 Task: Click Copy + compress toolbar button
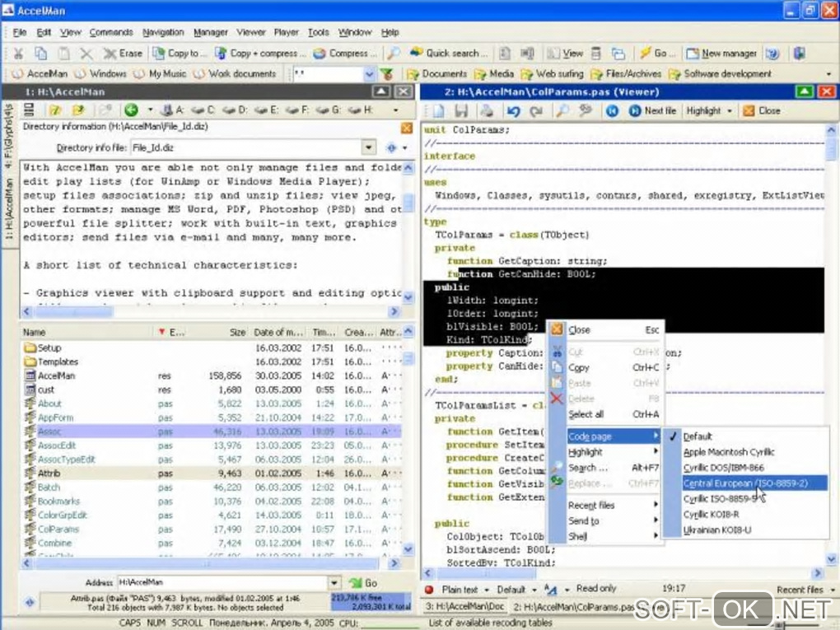click(x=260, y=53)
